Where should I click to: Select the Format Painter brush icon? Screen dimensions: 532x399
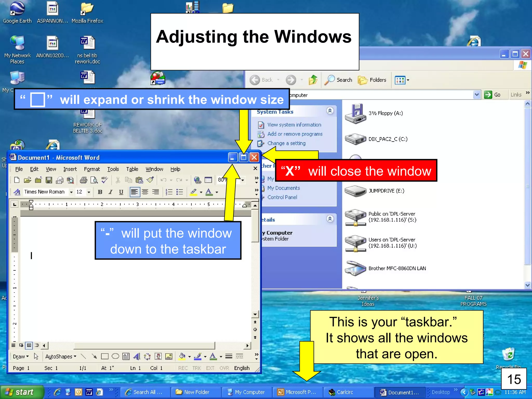(x=150, y=180)
